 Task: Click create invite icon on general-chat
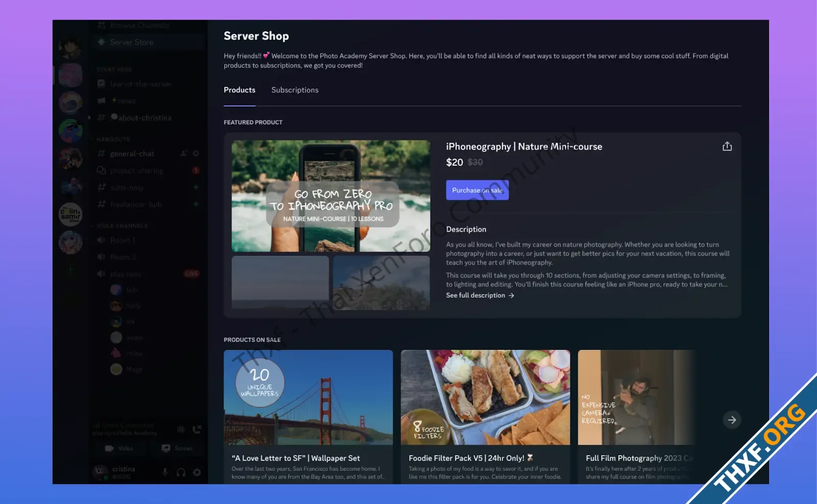pyautogui.click(x=184, y=153)
